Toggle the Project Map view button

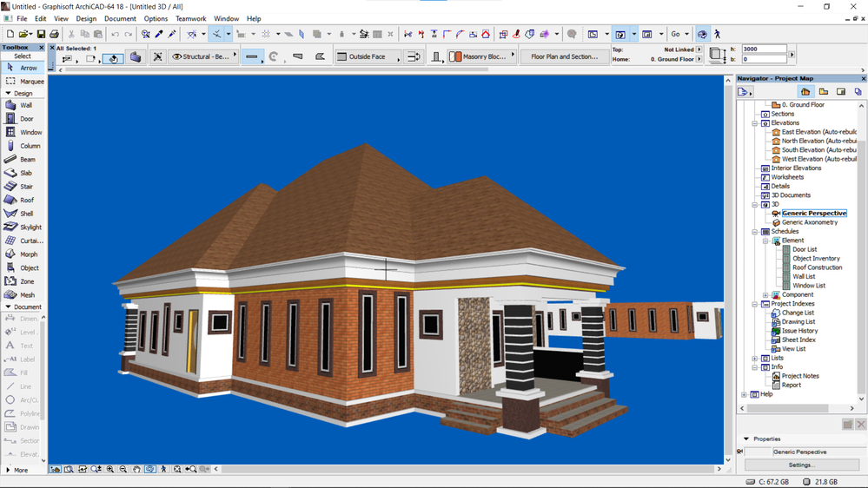805,92
